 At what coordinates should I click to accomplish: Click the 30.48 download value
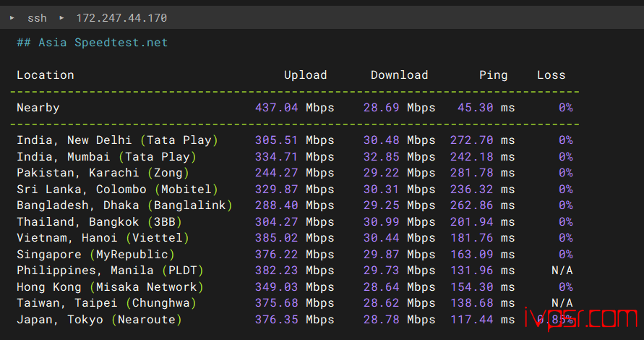pos(381,140)
